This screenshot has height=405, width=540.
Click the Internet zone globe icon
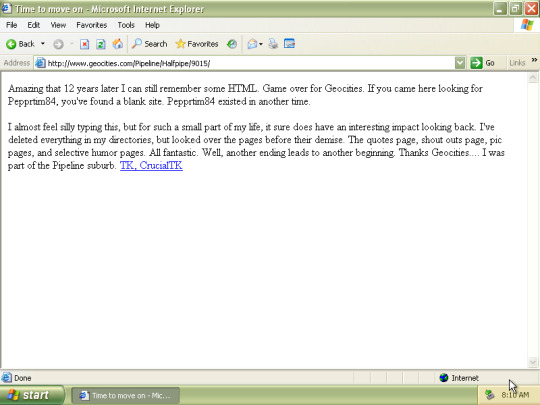click(x=444, y=378)
